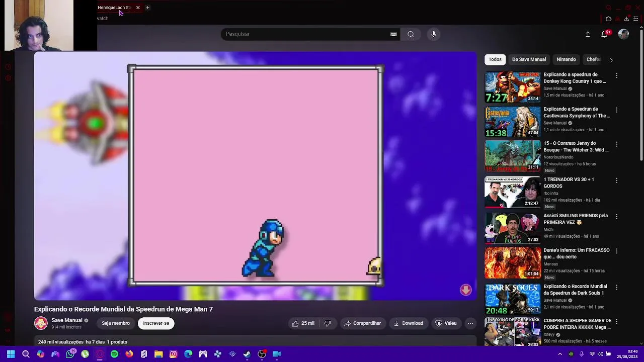Subscribe with Inscrever-se button
644x362 pixels.
[156, 323]
